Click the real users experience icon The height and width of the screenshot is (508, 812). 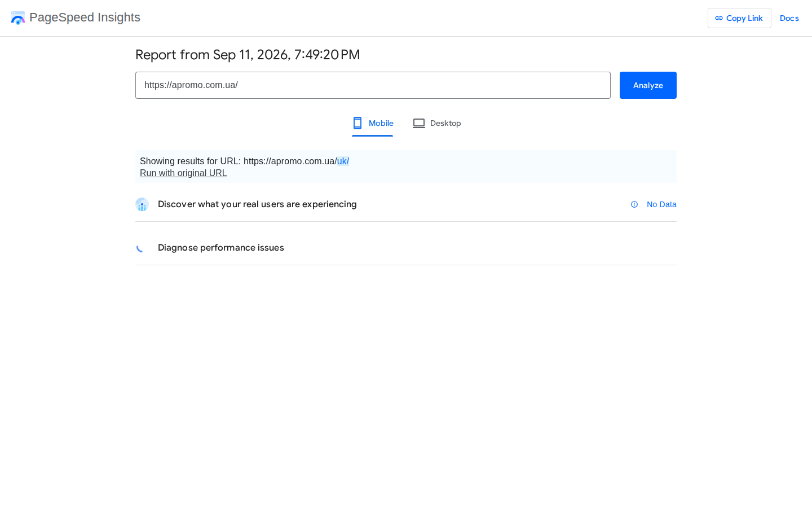tap(142, 204)
